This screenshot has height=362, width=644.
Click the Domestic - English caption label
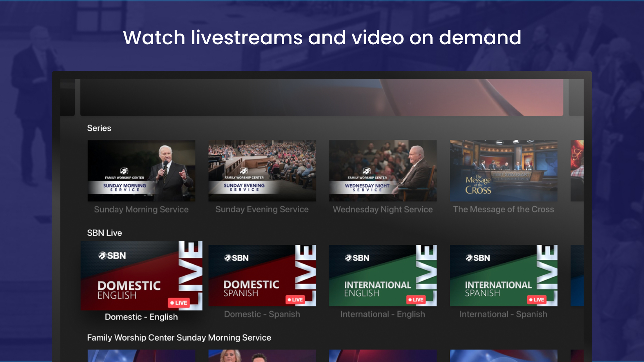[x=141, y=317]
